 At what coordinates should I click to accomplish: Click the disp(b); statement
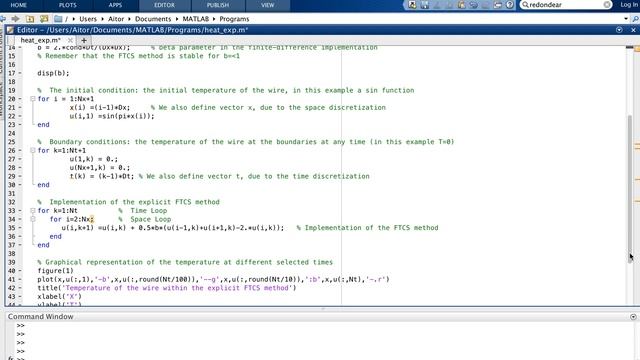click(x=53, y=73)
